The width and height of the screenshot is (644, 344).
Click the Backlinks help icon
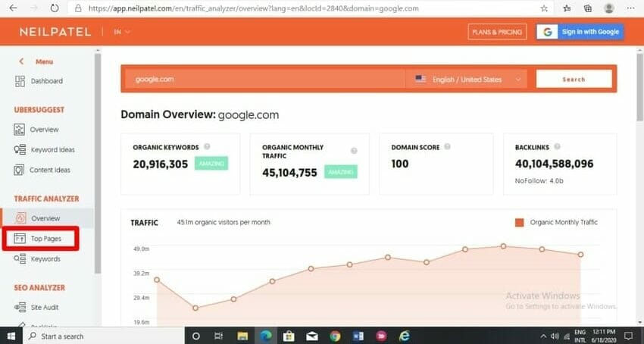click(x=558, y=147)
